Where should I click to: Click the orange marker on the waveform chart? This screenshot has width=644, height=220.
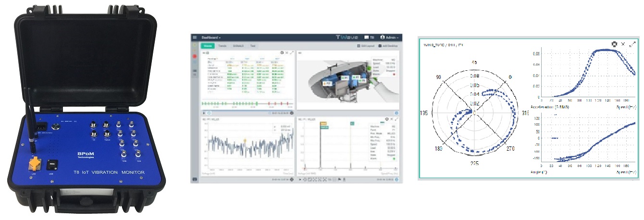[x=245, y=141]
